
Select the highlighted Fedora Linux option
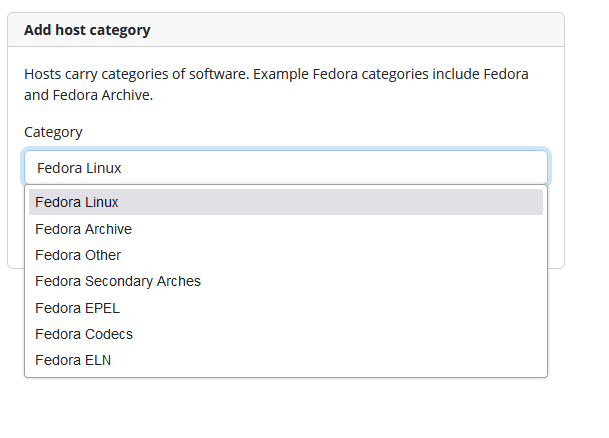coord(286,202)
